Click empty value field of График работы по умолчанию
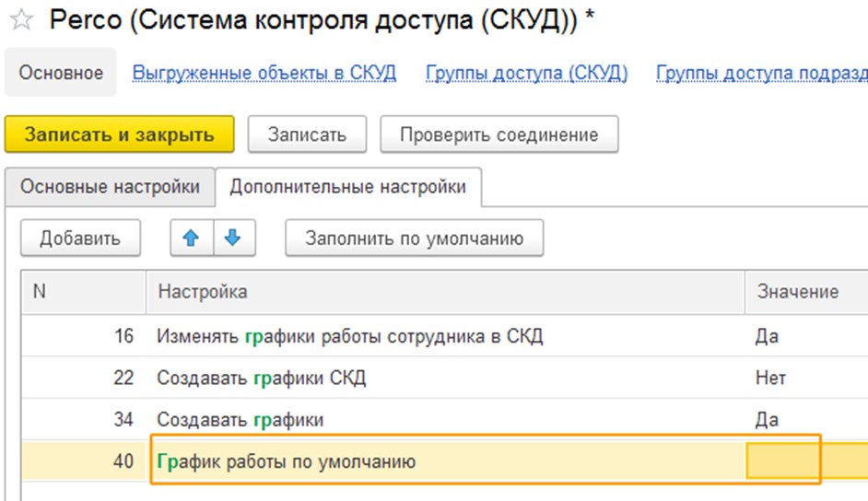 click(x=783, y=461)
